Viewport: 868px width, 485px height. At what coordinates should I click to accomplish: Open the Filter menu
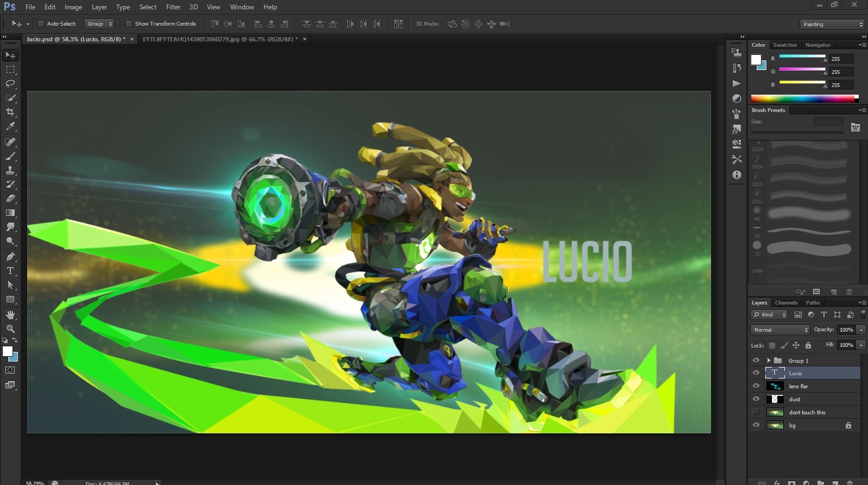(173, 7)
